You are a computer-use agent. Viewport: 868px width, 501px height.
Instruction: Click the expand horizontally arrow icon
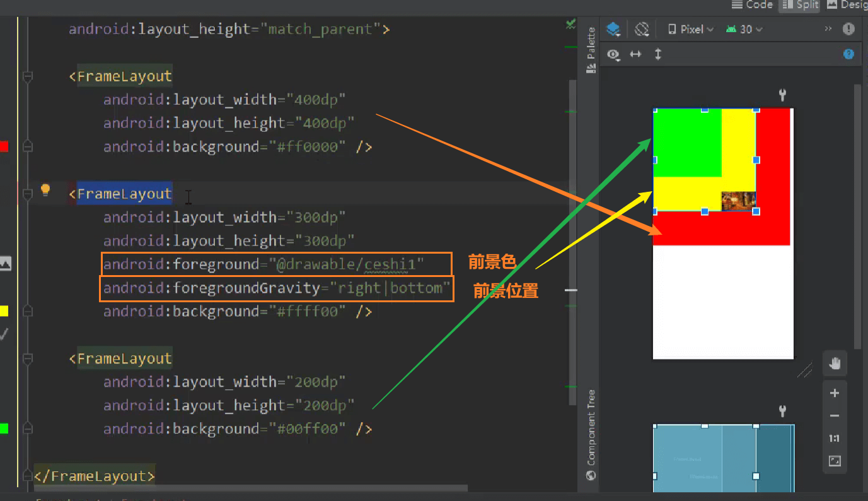pyautogui.click(x=635, y=54)
